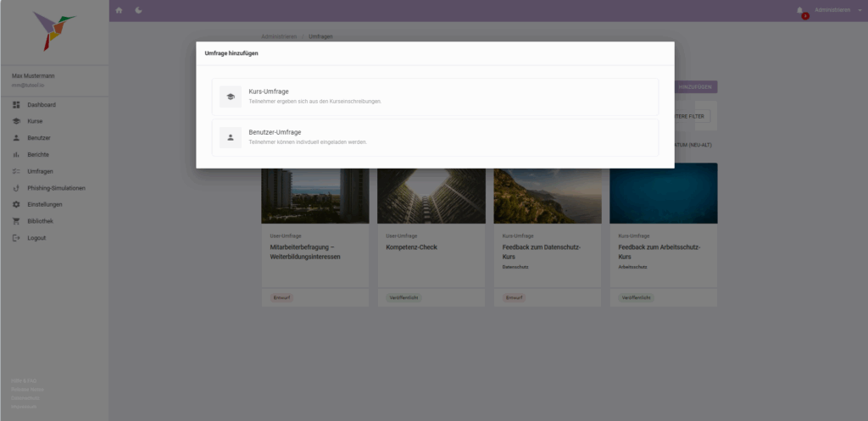The height and width of the screenshot is (421, 868).
Task: Click the home icon in top bar
Action: 119,10
